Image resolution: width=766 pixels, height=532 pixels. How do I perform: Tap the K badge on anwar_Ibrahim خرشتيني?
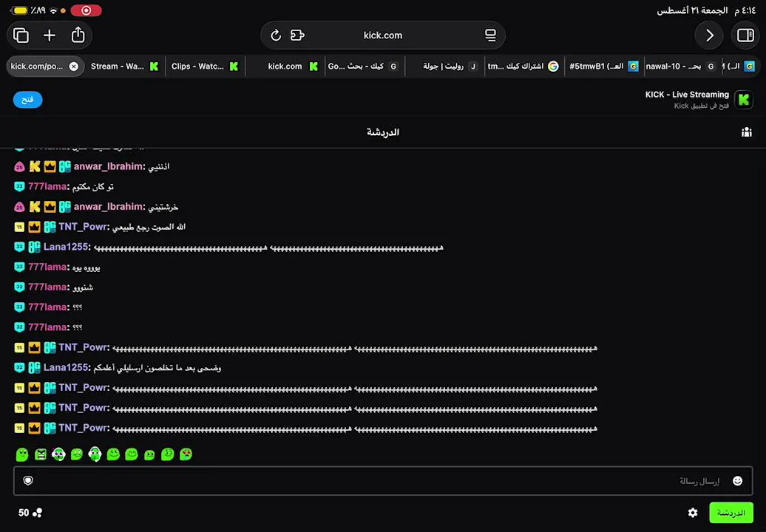pyautogui.click(x=35, y=206)
